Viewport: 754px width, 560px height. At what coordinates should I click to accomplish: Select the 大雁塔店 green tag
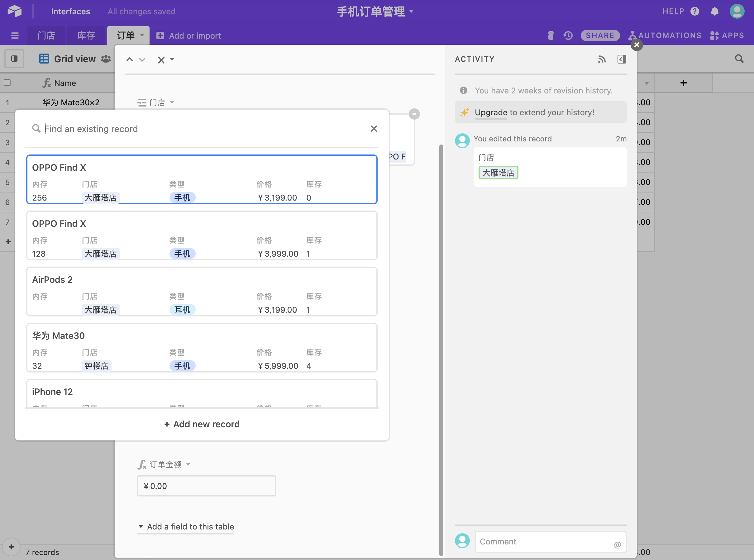coord(498,173)
